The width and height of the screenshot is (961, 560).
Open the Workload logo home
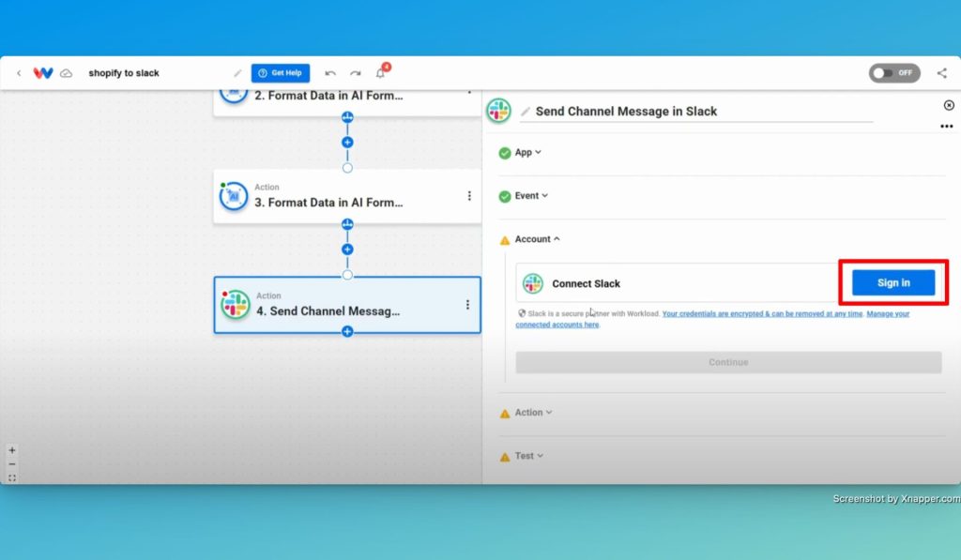click(x=43, y=73)
